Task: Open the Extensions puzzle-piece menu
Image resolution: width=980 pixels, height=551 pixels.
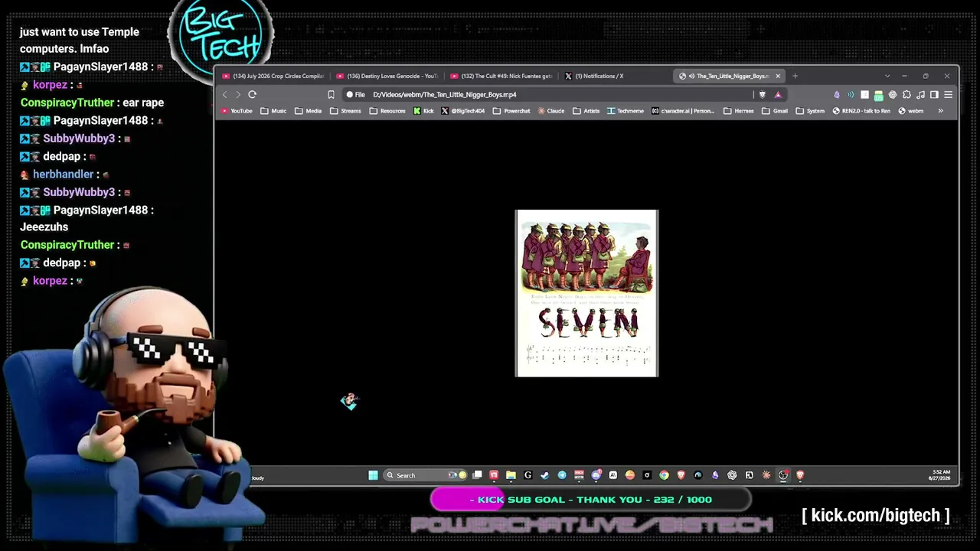Action: tap(906, 95)
